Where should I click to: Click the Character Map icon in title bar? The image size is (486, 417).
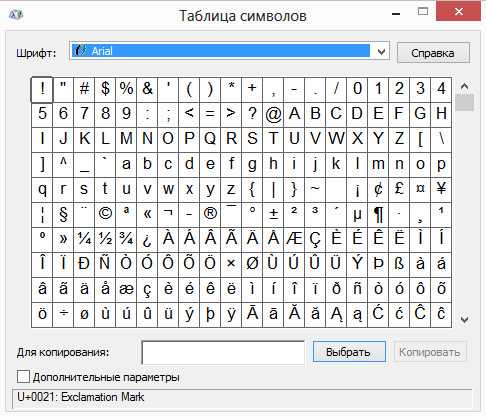pyautogui.click(x=16, y=14)
